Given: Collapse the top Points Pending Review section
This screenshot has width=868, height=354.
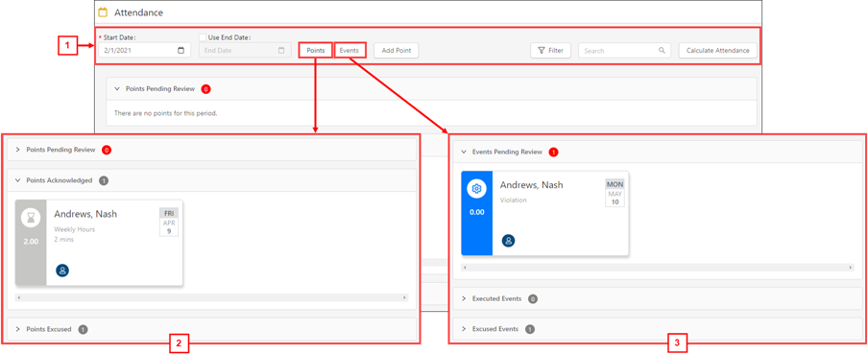Looking at the screenshot, I should point(117,88).
